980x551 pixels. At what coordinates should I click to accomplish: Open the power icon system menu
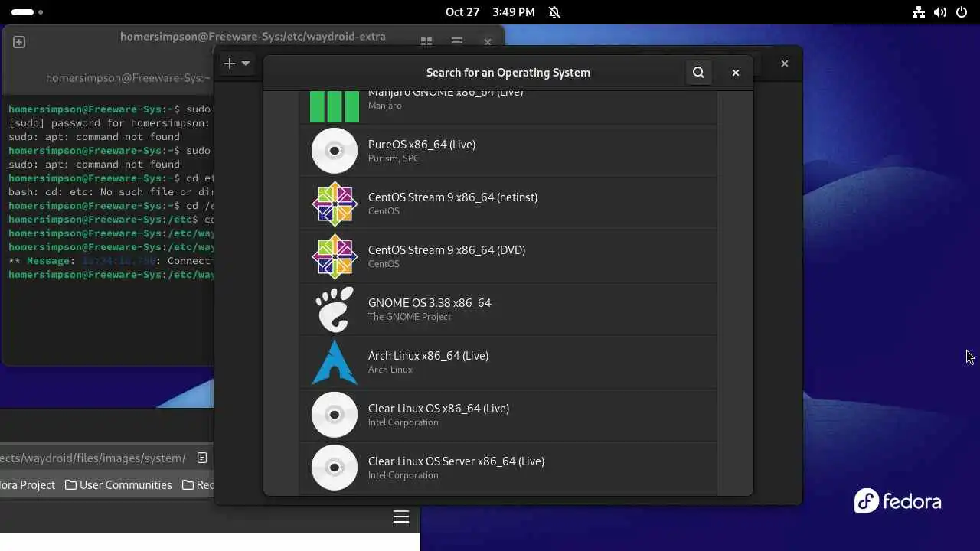[962, 12]
